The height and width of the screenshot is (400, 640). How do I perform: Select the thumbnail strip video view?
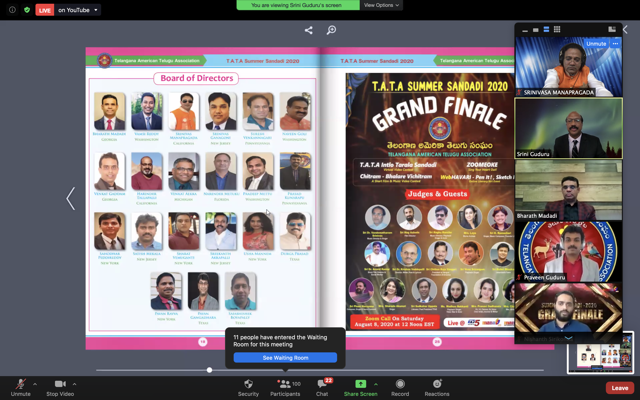pyautogui.click(x=546, y=29)
